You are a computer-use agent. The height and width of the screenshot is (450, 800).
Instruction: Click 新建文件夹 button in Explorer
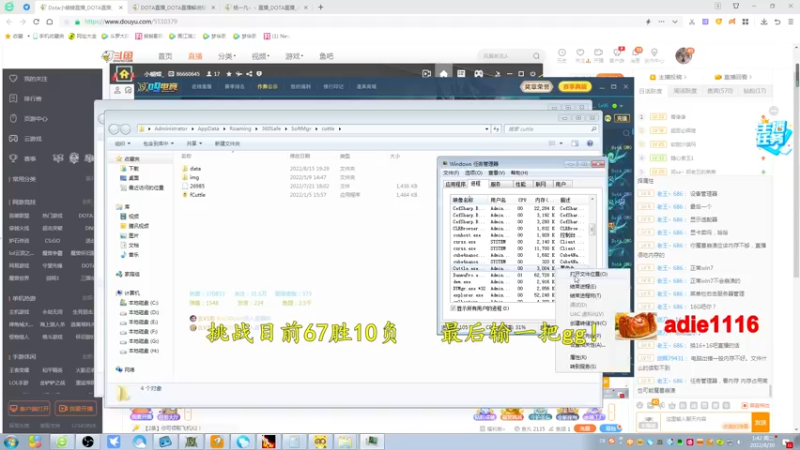click(227, 143)
